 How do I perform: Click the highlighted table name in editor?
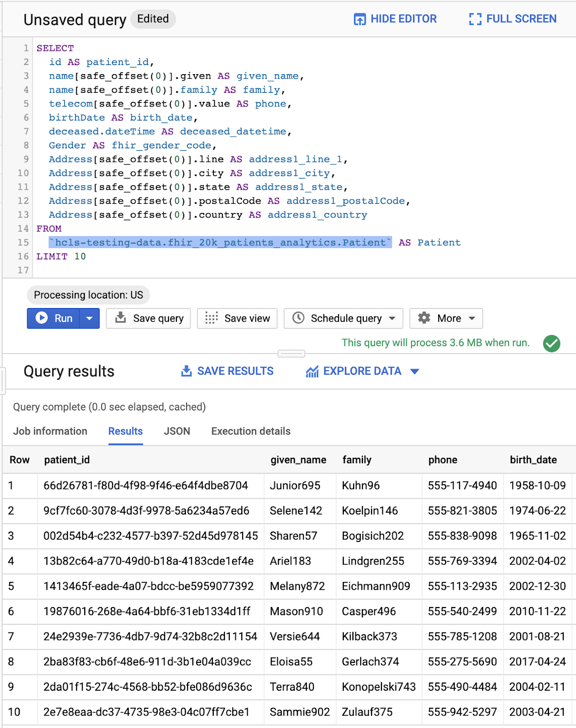point(220,243)
